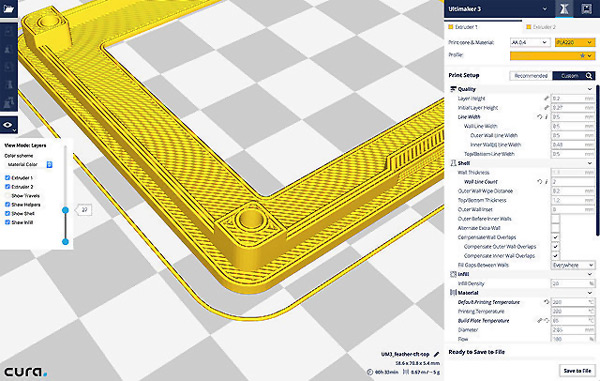The height and width of the screenshot is (381, 600).
Task: Toggle the Show Shell checkbox
Action: pyautogui.click(x=7, y=213)
